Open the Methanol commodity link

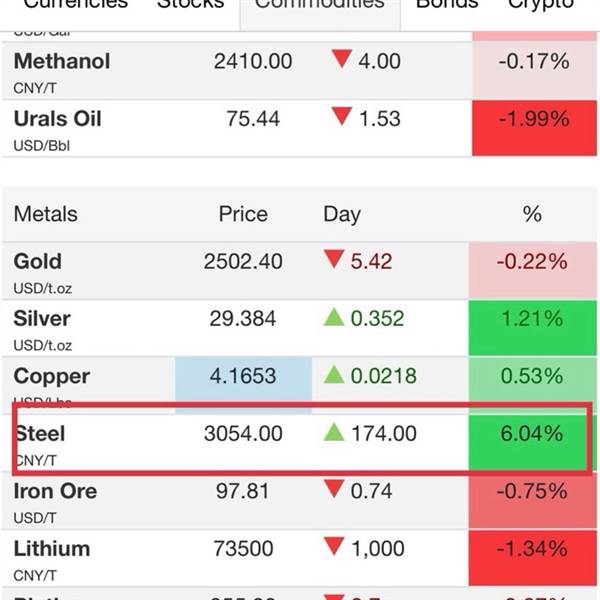pos(62,61)
